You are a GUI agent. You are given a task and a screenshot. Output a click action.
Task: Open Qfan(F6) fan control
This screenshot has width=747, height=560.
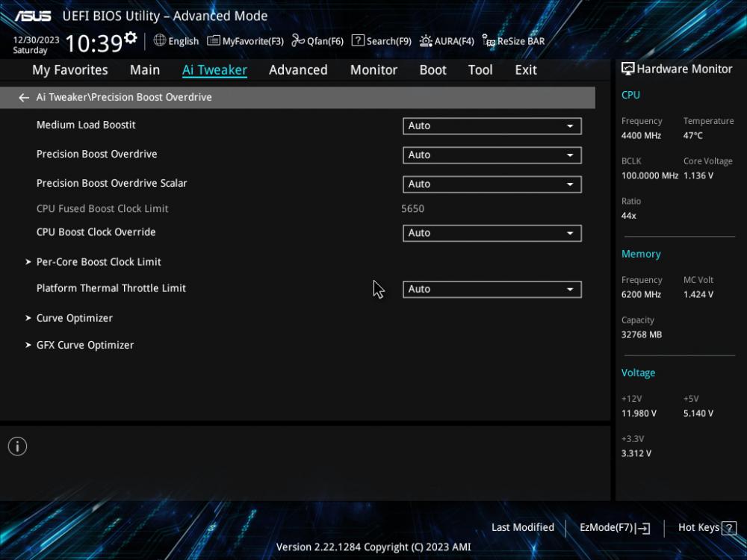click(317, 41)
